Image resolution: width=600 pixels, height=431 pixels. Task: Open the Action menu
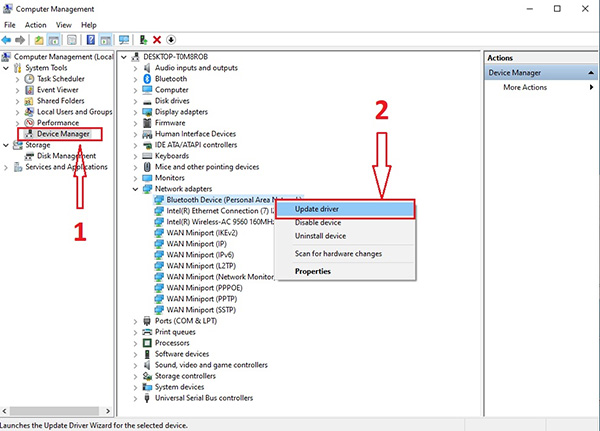coord(36,24)
